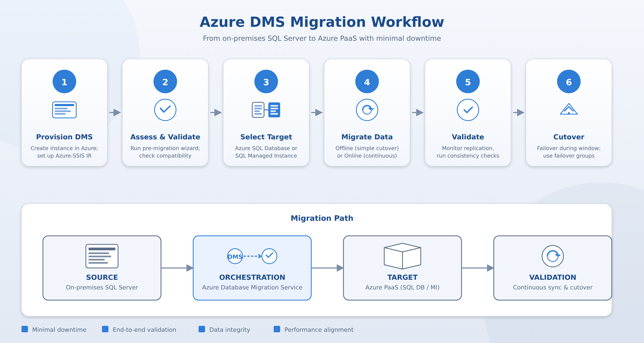Click 'Monitor replication,' text
The image size is (644, 343).
pyautogui.click(x=468, y=148)
